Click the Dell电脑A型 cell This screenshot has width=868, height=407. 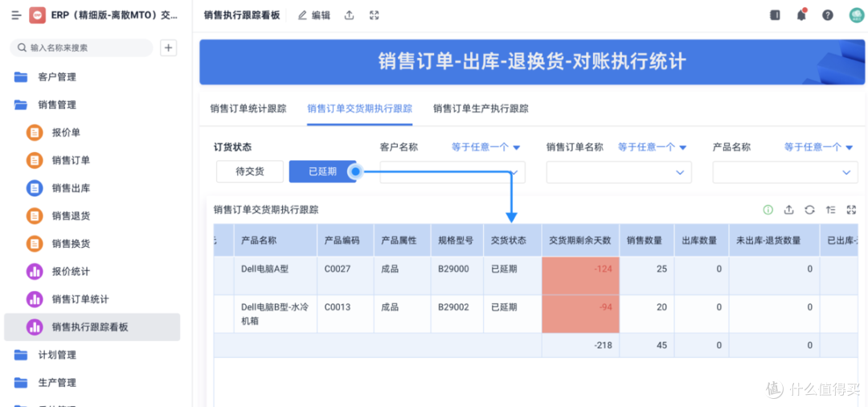276,275
